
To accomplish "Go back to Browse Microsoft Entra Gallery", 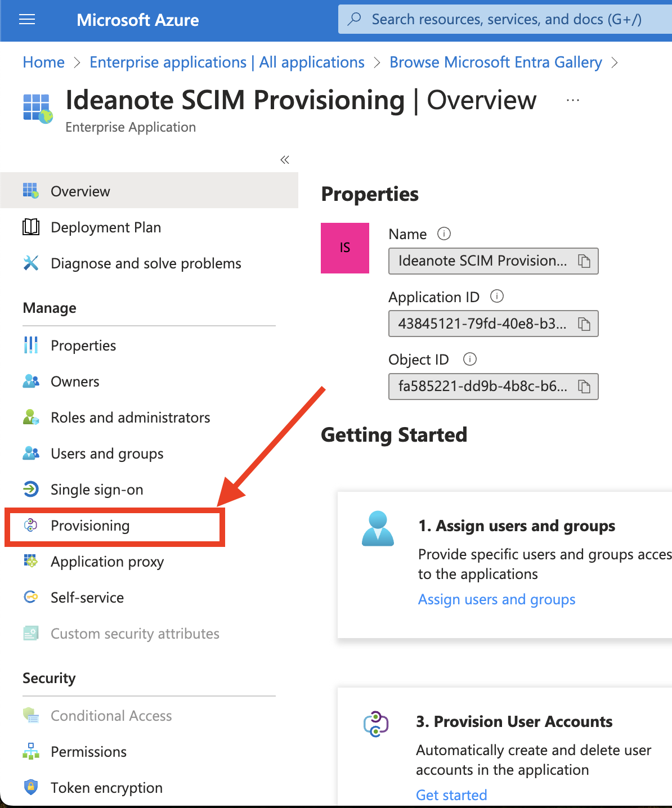I will click(x=495, y=62).
